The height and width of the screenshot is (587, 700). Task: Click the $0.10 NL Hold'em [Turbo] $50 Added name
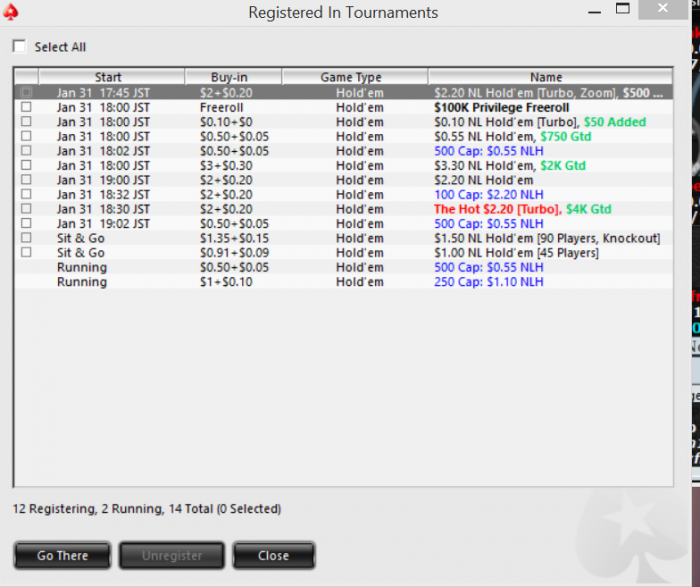(540, 122)
